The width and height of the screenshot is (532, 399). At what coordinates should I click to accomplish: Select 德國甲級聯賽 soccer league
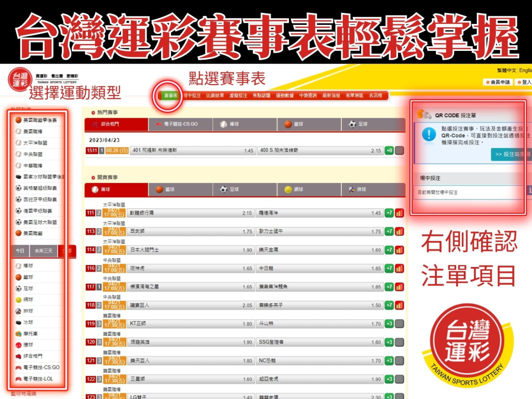[x=34, y=211]
